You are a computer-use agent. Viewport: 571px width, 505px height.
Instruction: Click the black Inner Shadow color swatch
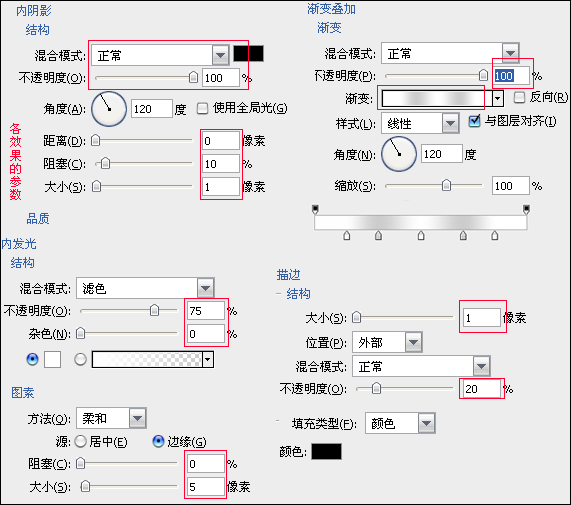pyautogui.click(x=248, y=54)
